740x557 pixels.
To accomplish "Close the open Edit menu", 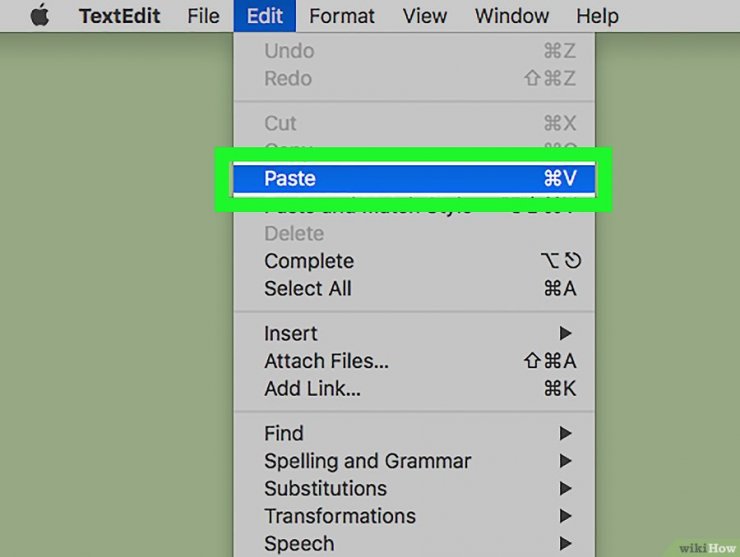I will click(265, 16).
